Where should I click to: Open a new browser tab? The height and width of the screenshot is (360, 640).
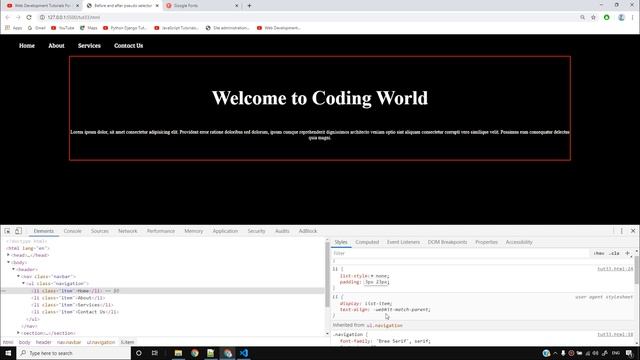(249, 6)
